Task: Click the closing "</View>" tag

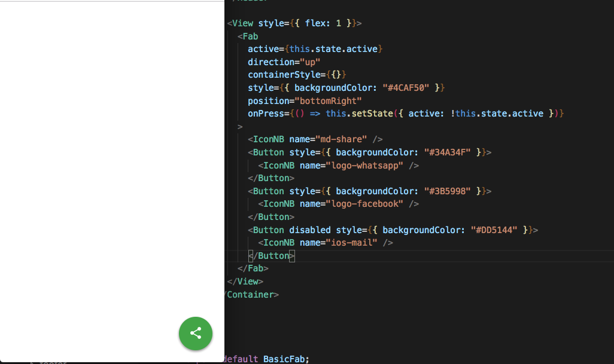Action: tap(245, 282)
